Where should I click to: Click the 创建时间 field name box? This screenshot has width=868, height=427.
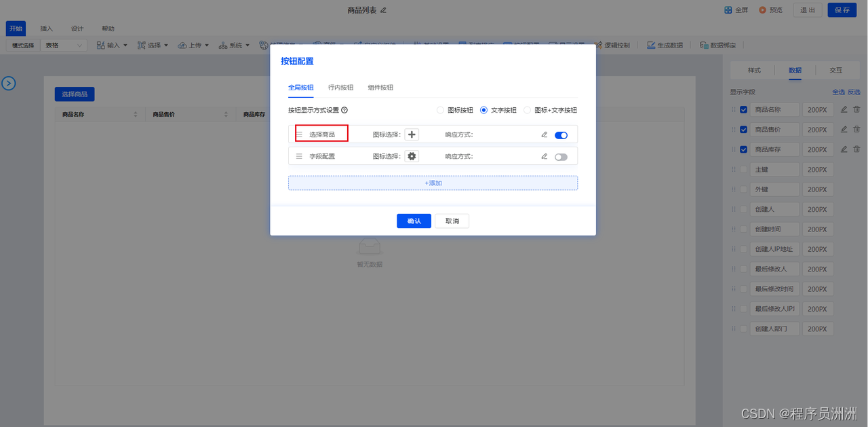(x=774, y=229)
